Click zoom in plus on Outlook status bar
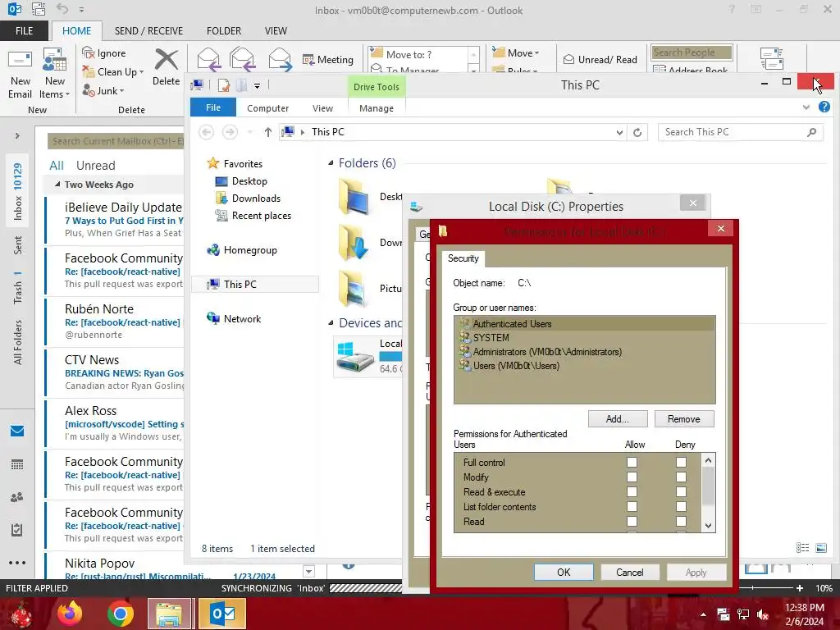Viewport: 840px width, 630px height. pos(799,587)
